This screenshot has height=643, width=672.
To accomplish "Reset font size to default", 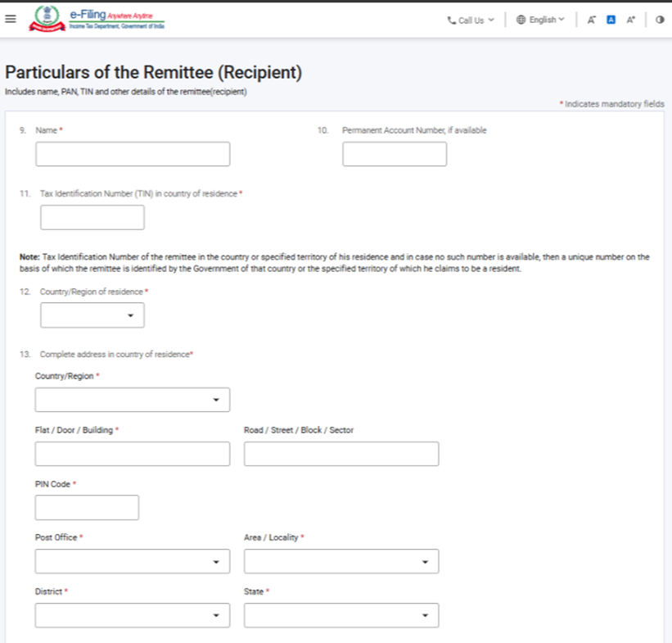I will click(611, 20).
